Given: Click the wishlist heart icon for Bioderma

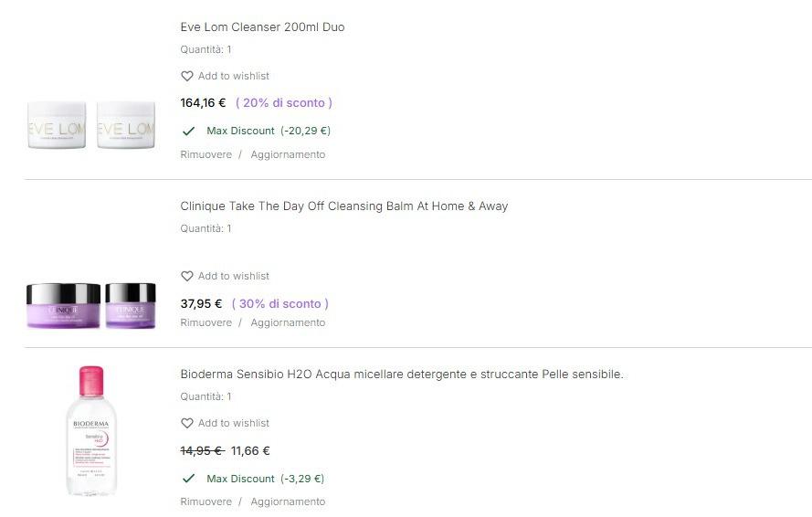Looking at the screenshot, I should 187,423.
